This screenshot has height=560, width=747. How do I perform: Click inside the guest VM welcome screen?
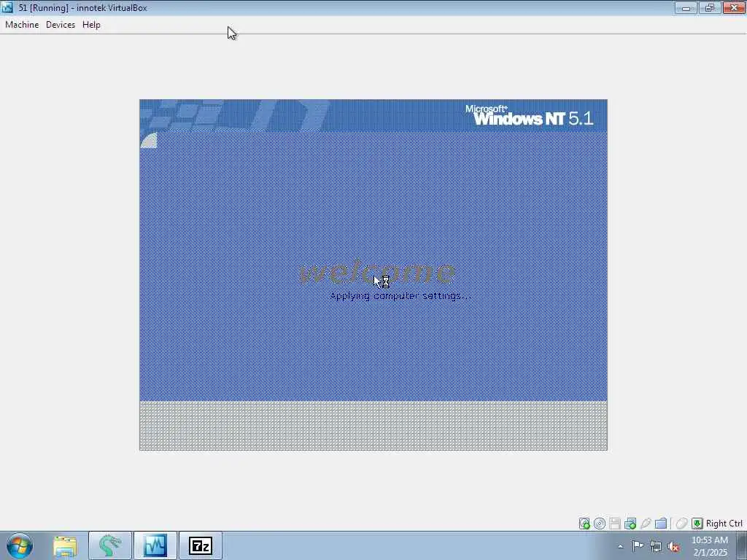point(373,275)
